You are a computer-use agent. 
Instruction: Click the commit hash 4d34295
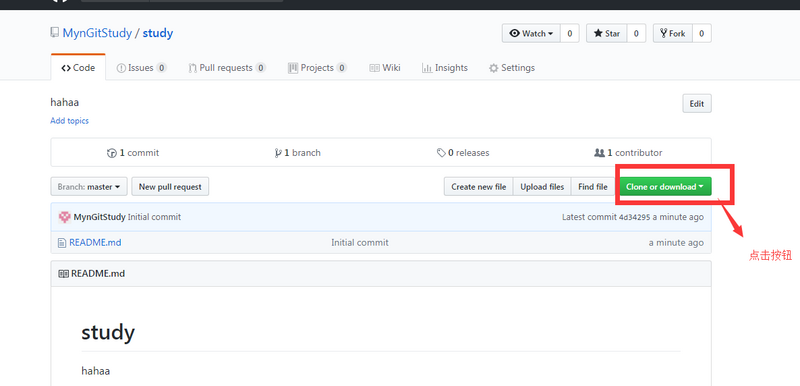coord(635,217)
